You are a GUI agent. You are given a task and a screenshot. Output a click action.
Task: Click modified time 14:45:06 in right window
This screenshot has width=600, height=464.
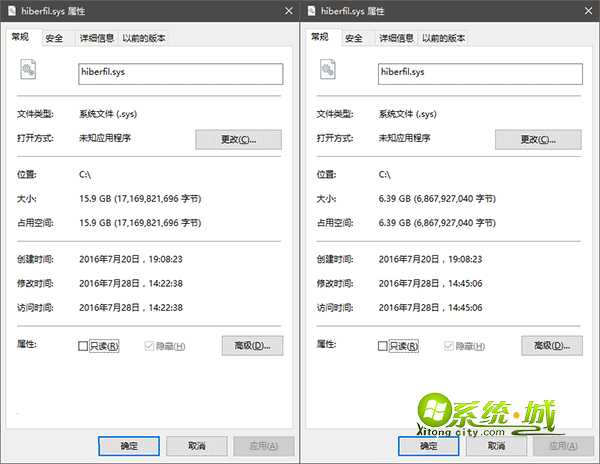430,283
